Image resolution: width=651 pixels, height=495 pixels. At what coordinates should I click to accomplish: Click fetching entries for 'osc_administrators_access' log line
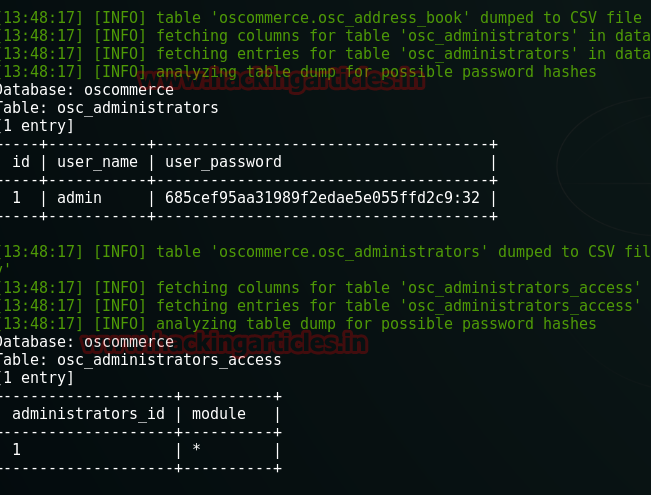325,305
